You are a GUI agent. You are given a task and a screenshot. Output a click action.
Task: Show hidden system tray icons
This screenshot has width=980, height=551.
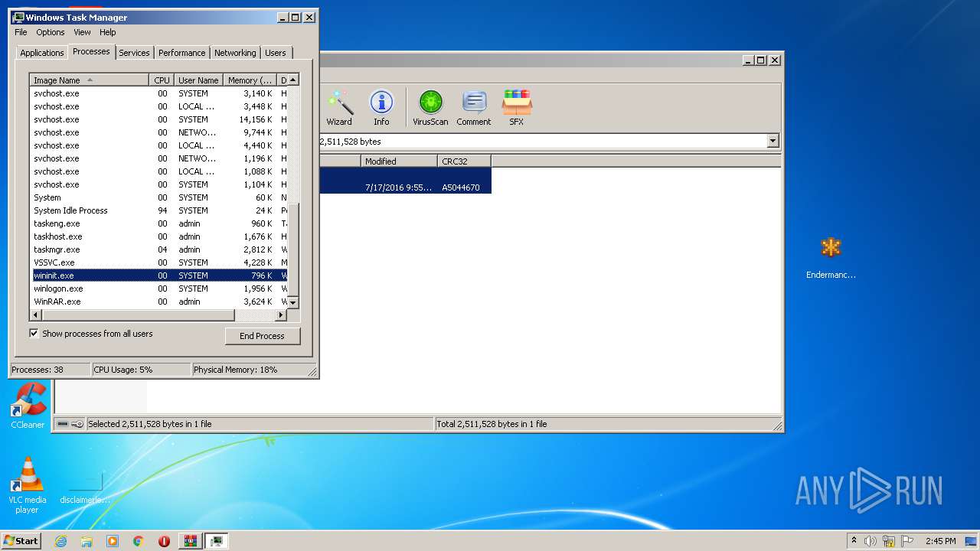pyautogui.click(x=854, y=541)
